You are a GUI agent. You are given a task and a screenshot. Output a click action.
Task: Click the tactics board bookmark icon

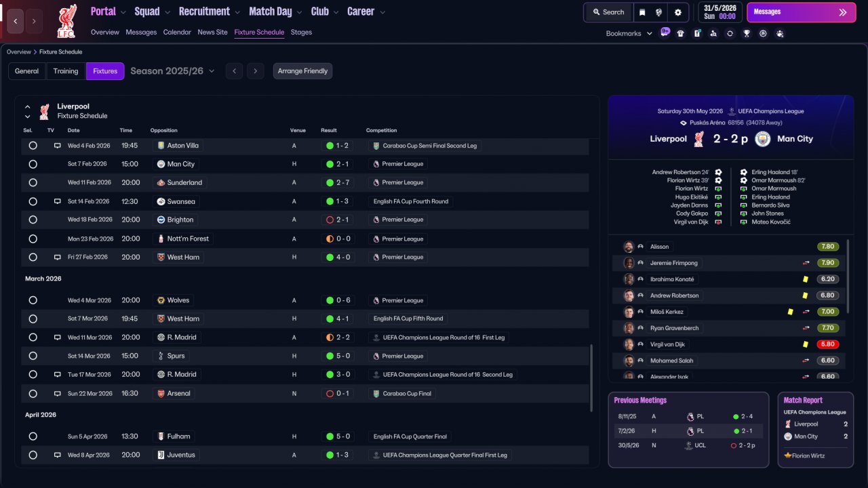tap(697, 33)
